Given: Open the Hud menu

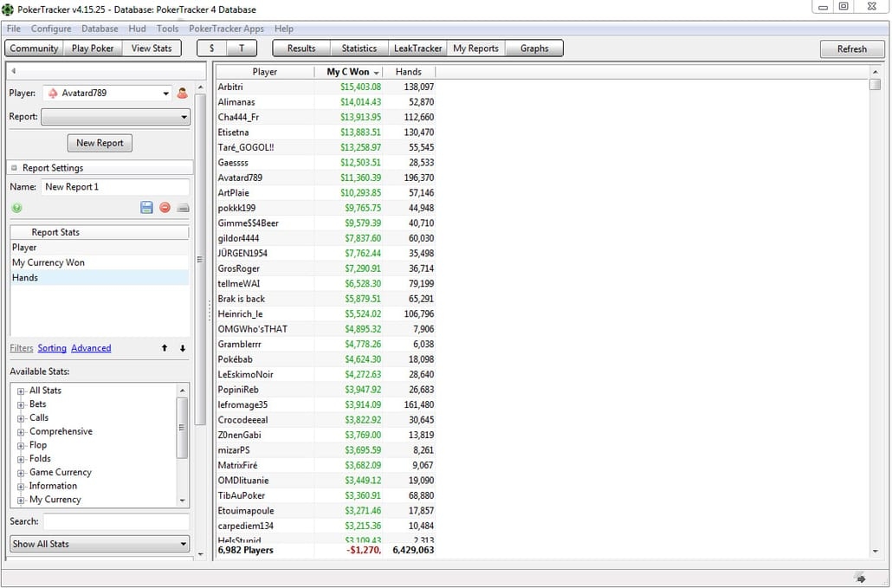Looking at the screenshot, I should (137, 29).
